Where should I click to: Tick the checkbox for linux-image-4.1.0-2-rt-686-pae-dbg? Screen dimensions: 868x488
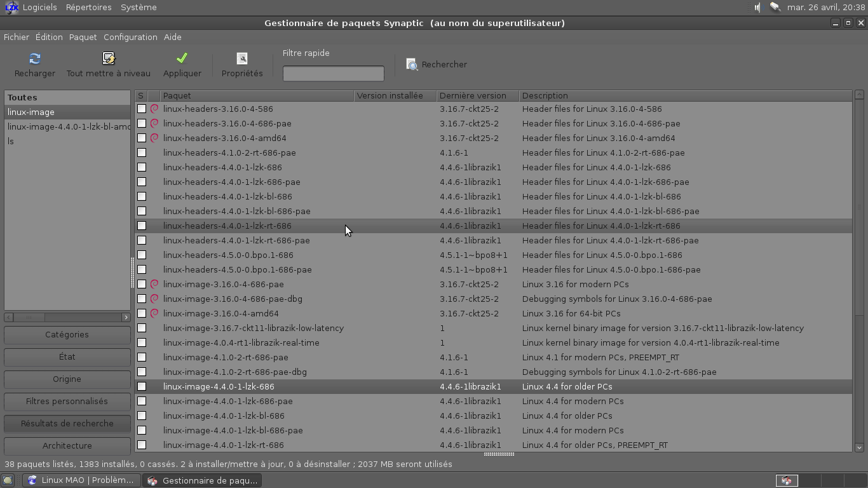pos(142,372)
